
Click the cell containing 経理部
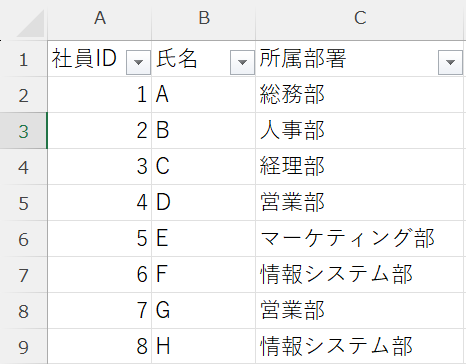[361, 167]
